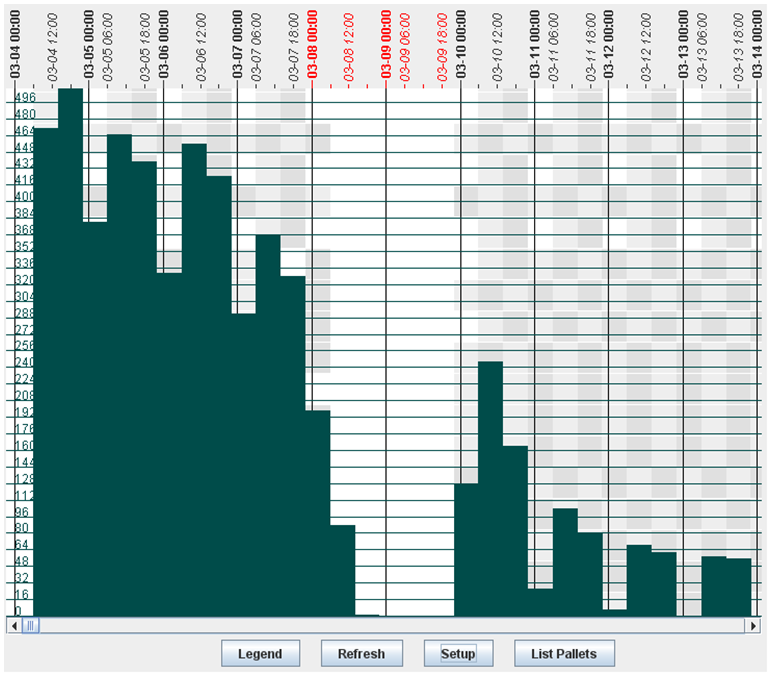Screen dimensions: 773x677
Task: Open the Setup dialog button
Action: coord(458,653)
